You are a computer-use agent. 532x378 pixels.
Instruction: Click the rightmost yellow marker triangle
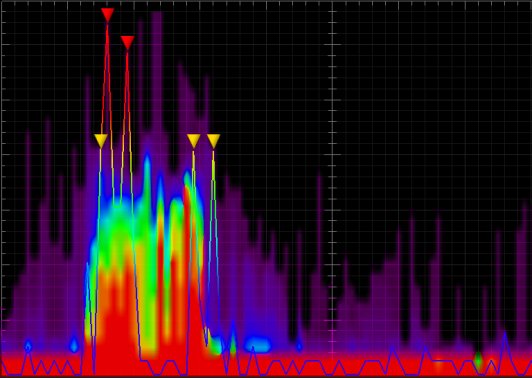(x=213, y=141)
